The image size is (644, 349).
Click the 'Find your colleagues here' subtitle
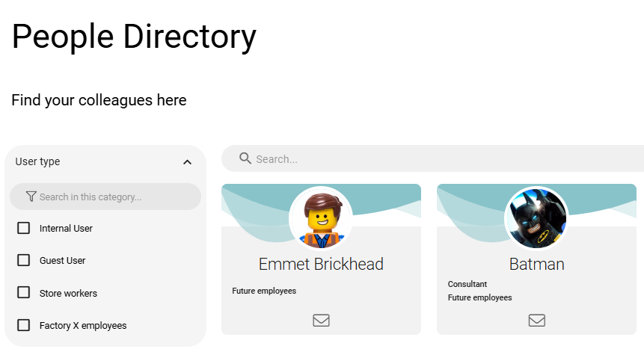tap(99, 100)
